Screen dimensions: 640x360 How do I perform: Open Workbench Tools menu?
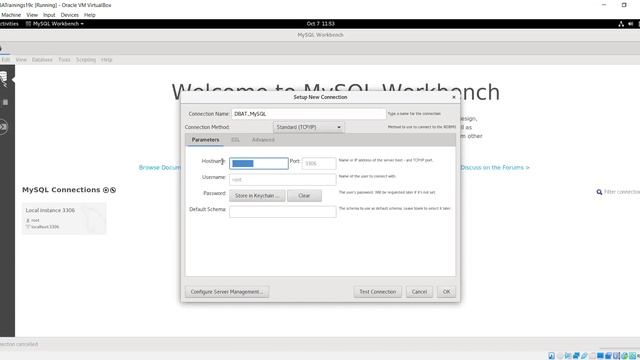(64, 60)
